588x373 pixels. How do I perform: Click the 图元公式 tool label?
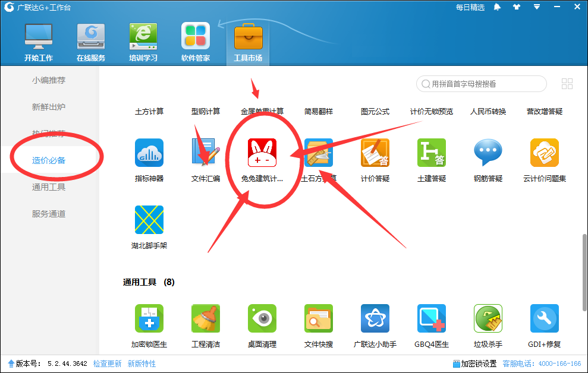[x=375, y=111]
